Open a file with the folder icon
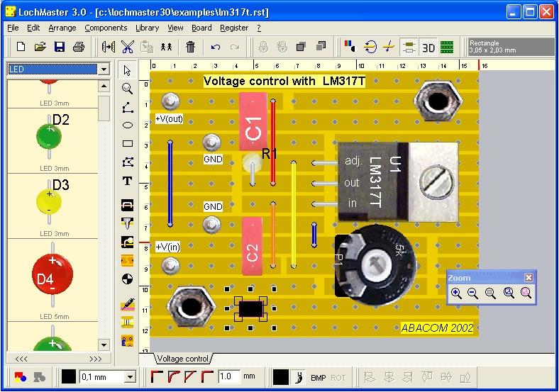This screenshot has height=392, width=559. (40, 47)
